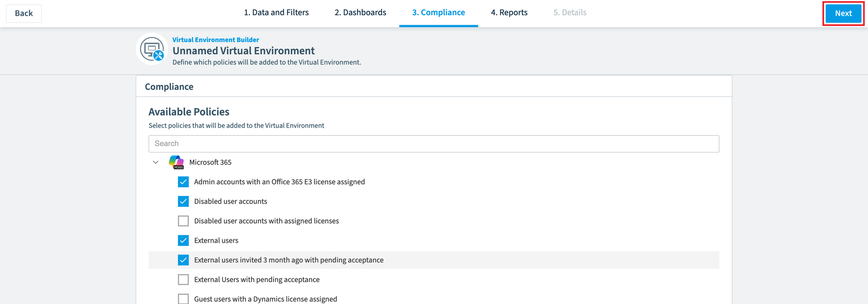Image resolution: width=868 pixels, height=304 pixels.
Task: Click the 'Available Policies' heading
Action: tap(189, 112)
